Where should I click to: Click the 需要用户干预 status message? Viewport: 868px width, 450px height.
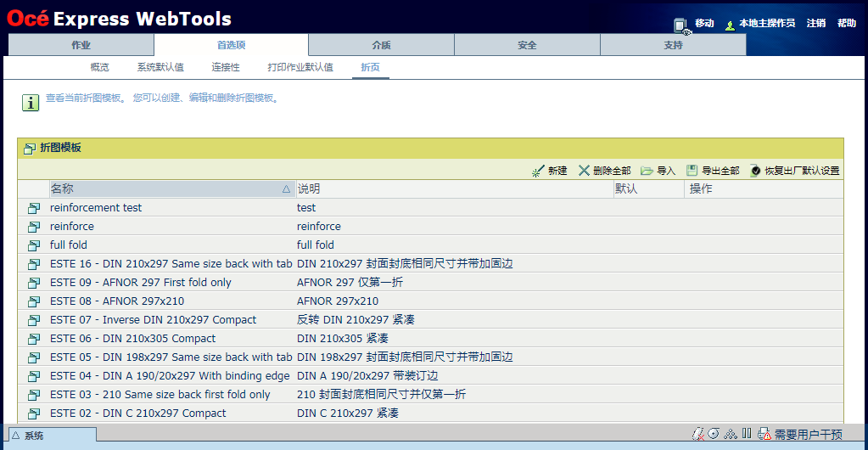pos(809,435)
